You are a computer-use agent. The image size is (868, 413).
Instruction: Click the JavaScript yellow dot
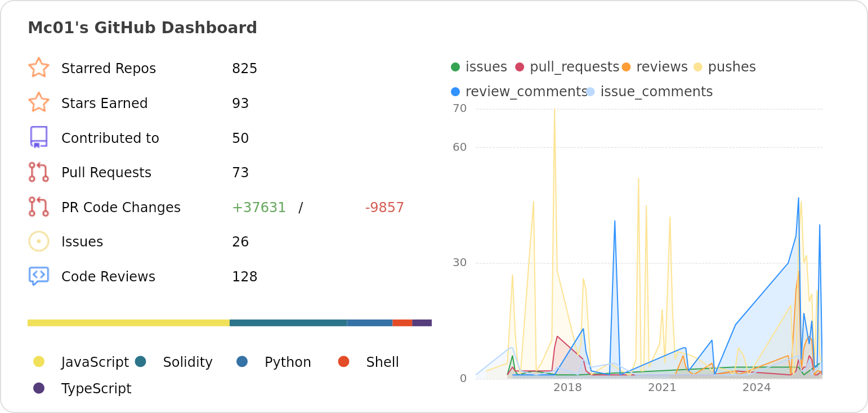[x=39, y=362]
